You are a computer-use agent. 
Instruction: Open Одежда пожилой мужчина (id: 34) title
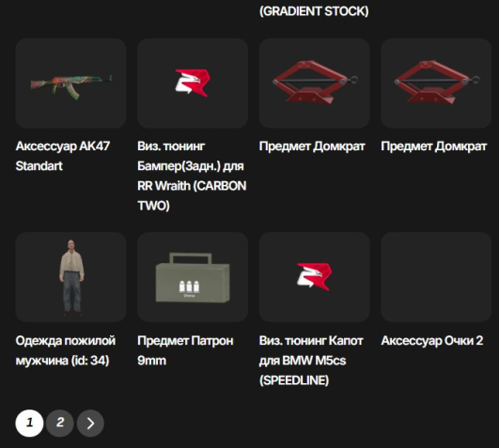66,350
